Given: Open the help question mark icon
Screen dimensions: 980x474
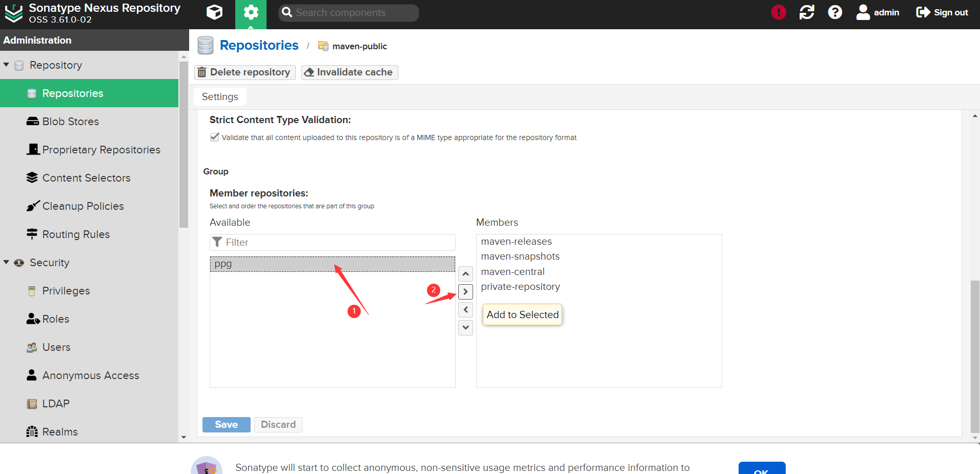Looking at the screenshot, I should point(835,12).
